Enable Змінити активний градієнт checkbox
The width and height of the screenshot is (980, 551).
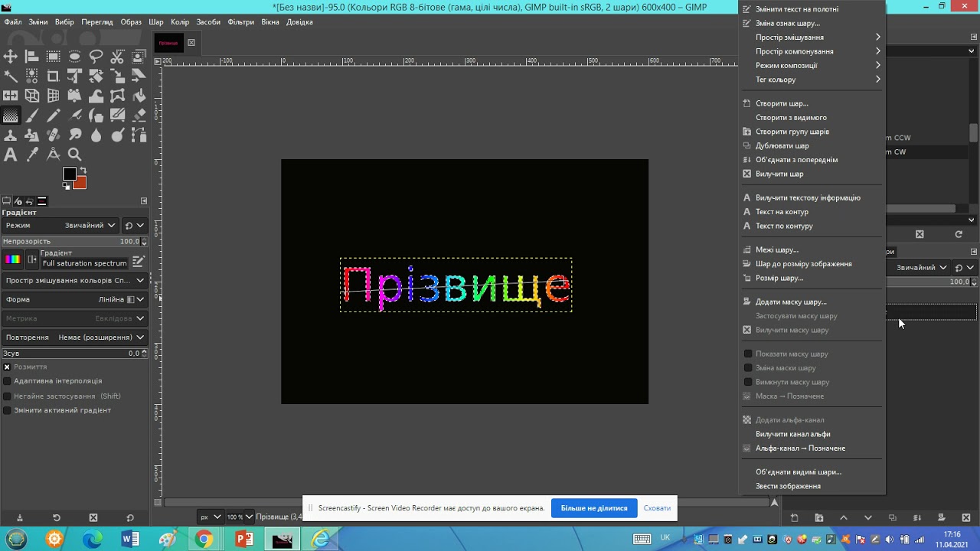click(7, 410)
